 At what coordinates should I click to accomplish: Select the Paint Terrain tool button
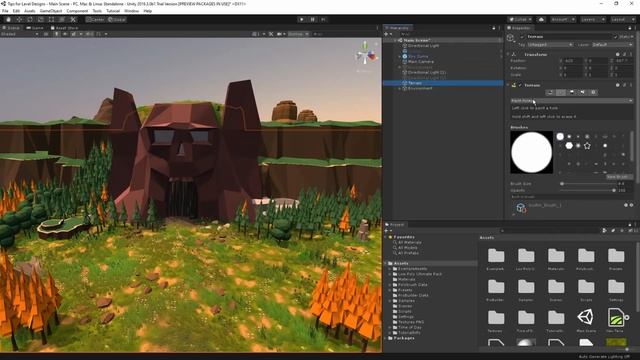[561, 92]
